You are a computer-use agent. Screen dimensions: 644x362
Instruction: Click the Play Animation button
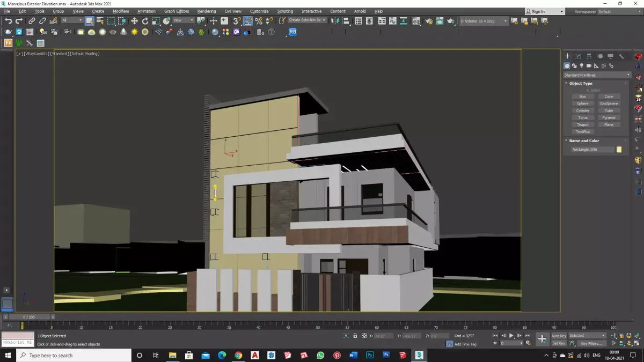511,336
